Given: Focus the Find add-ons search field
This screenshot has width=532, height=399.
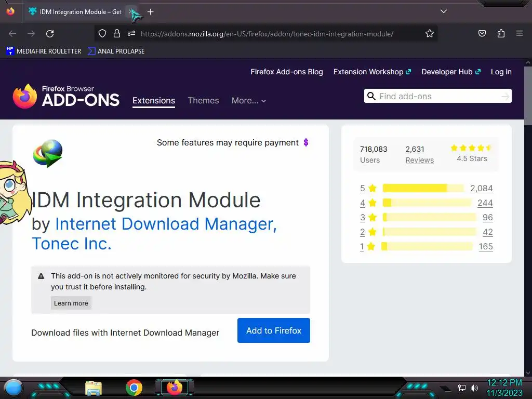Looking at the screenshot, I should [437, 96].
